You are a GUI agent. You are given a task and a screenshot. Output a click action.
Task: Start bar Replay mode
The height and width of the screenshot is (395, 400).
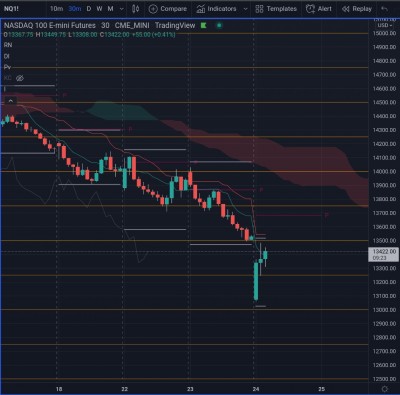(357, 9)
